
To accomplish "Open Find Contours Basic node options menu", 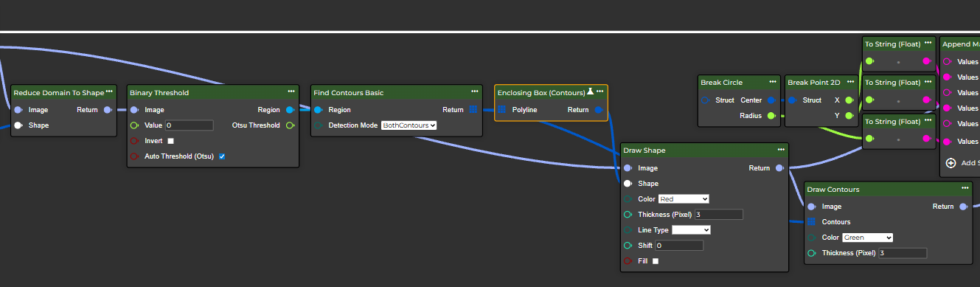I will (475, 91).
